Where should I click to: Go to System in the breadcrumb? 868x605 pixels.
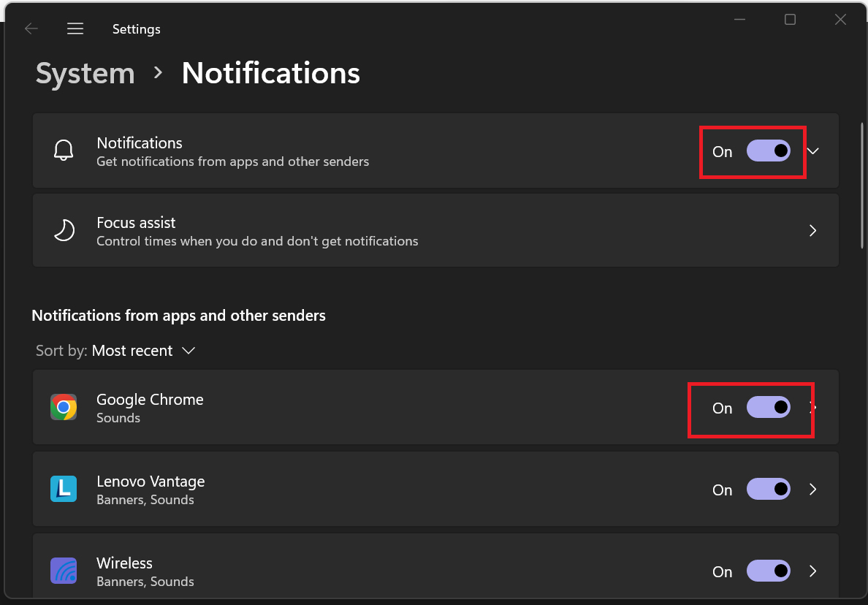(85, 74)
